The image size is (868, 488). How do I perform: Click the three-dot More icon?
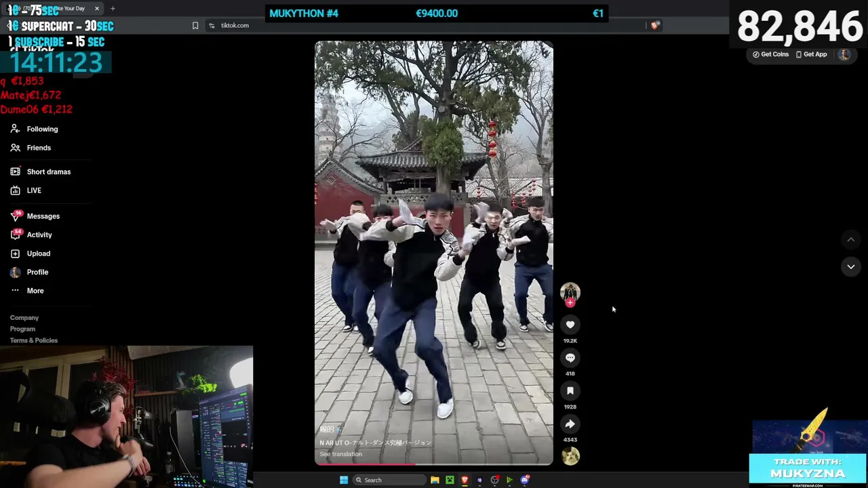pyautogui.click(x=15, y=291)
